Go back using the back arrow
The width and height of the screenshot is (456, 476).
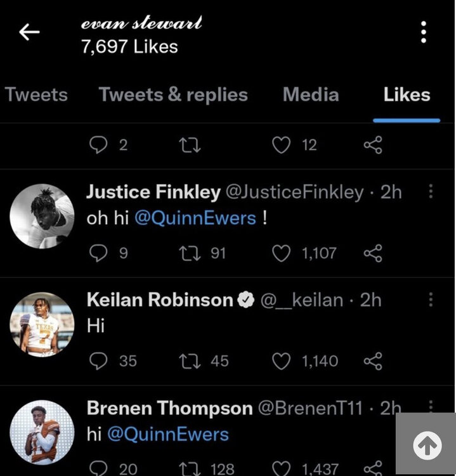(29, 32)
